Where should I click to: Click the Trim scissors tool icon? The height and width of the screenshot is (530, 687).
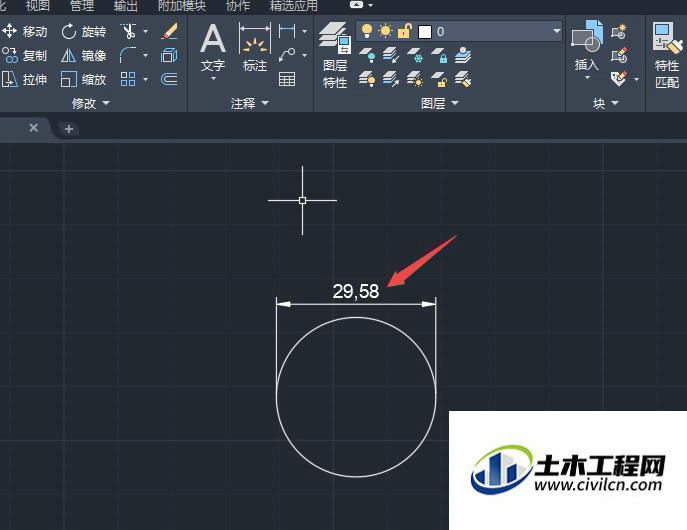pos(128,32)
